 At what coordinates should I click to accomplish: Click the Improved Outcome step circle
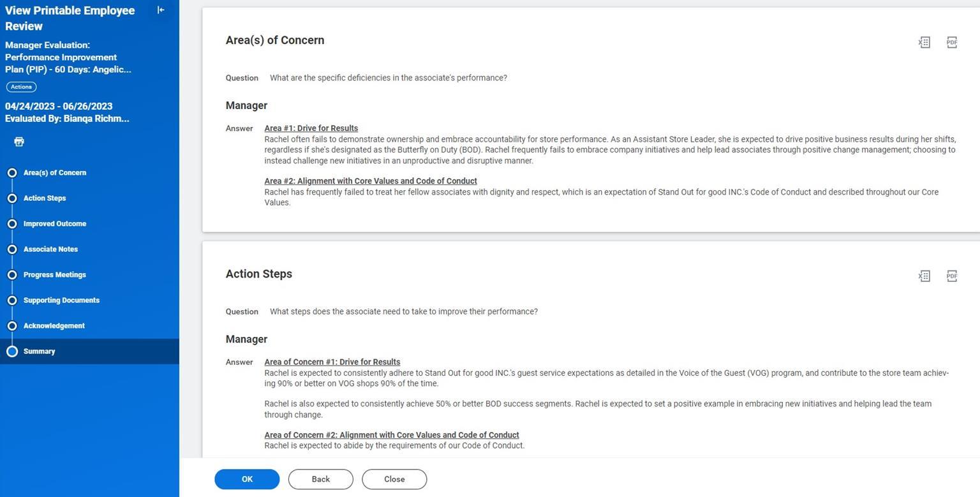pos(12,224)
